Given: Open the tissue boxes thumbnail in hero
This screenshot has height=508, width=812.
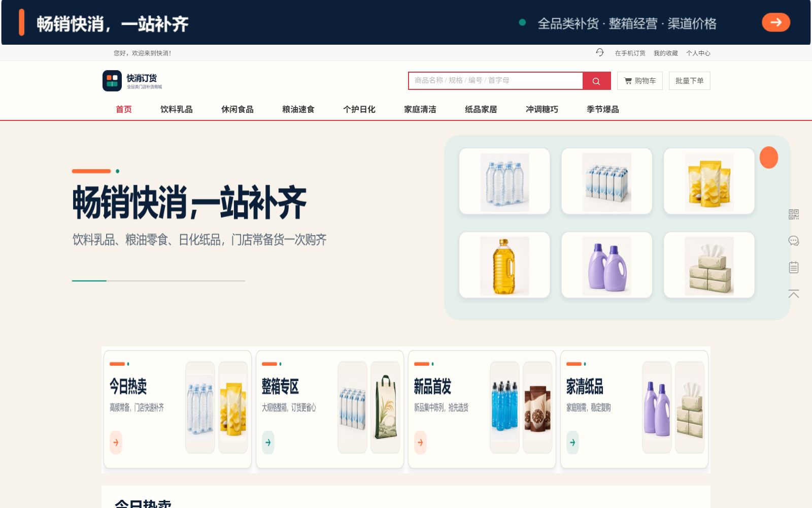Looking at the screenshot, I should coord(709,265).
